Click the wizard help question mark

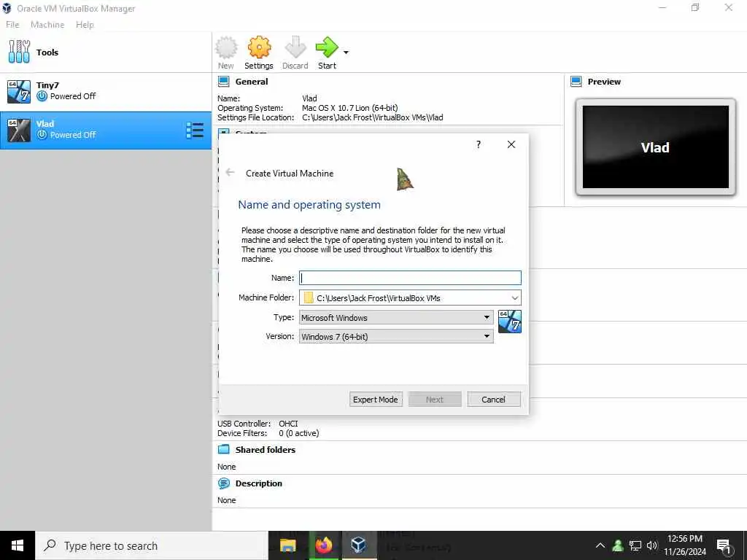[x=479, y=144]
